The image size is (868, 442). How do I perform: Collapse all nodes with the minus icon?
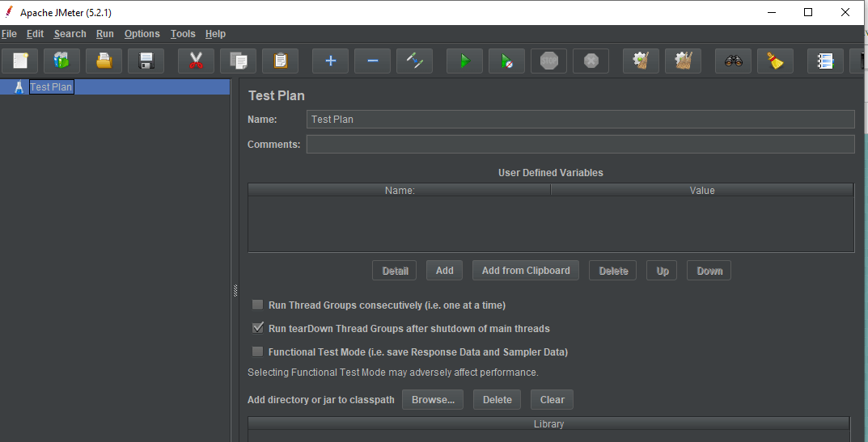click(x=373, y=61)
